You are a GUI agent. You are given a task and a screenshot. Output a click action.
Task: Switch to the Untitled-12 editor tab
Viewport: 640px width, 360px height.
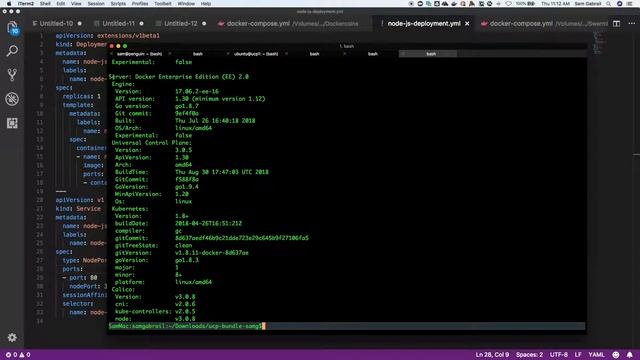pyautogui.click(x=181, y=24)
